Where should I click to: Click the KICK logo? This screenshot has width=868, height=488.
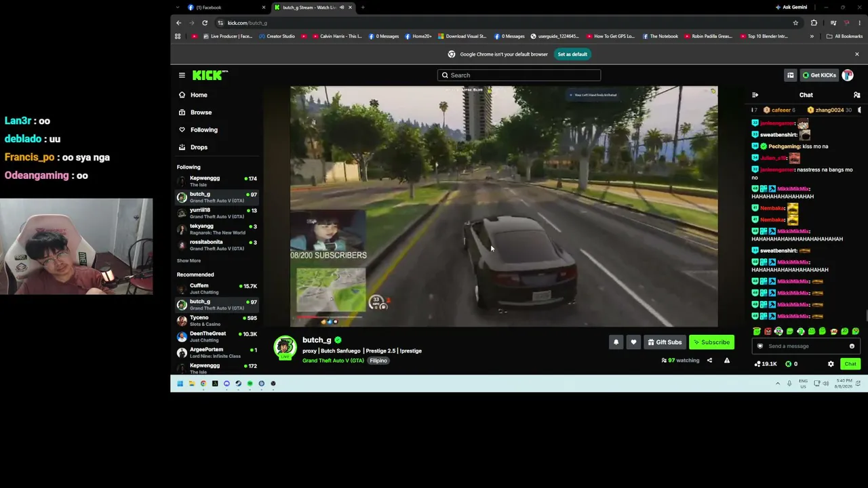(x=210, y=75)
